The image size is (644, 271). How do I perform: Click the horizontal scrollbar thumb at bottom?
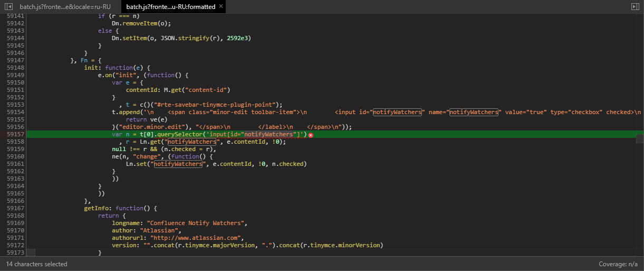click(x=31, y=253)
